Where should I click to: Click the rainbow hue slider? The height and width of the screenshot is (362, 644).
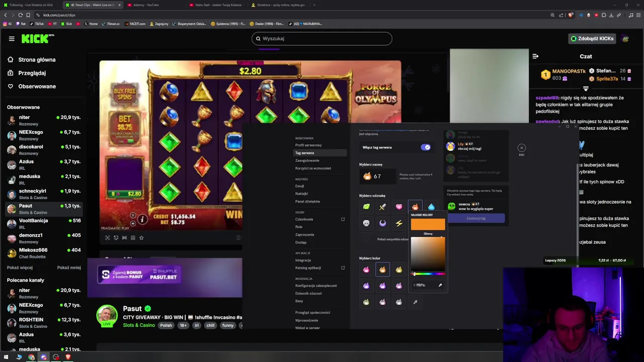428,274
